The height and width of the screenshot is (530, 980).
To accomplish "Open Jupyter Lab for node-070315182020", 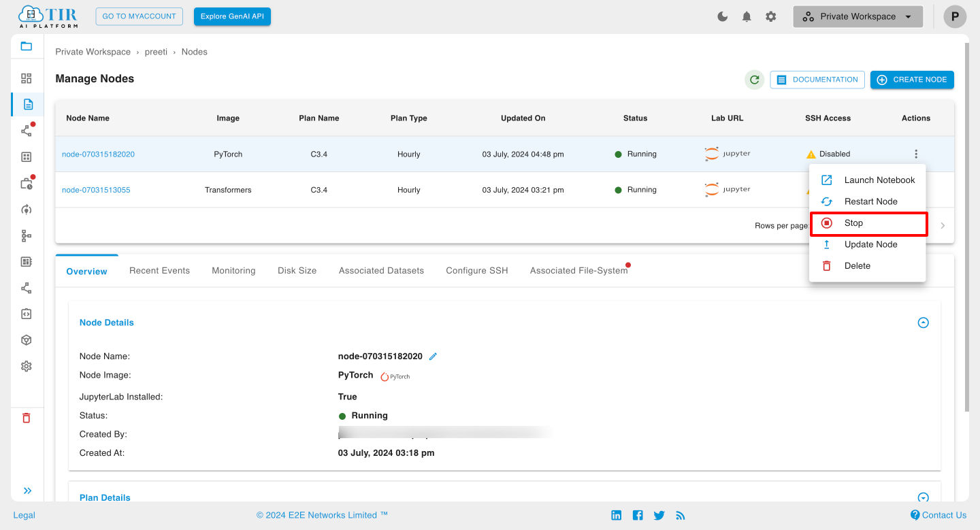I will 728,154.
